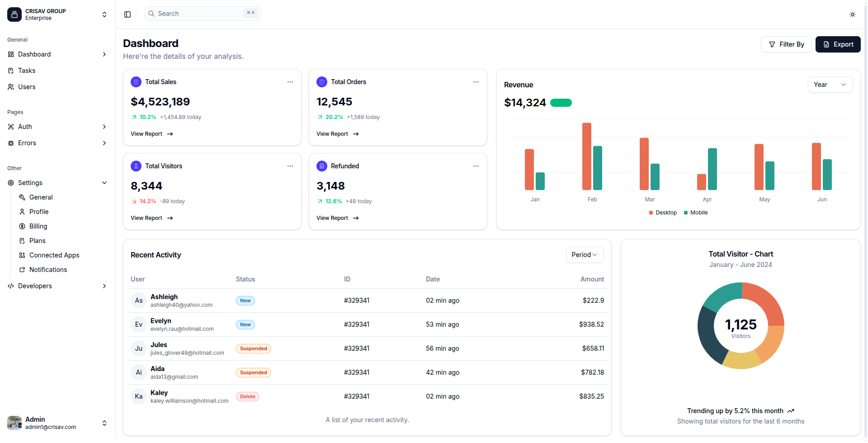Go to Tasks in the sidebar
This screenshot has height=443, width=868.
27,71
